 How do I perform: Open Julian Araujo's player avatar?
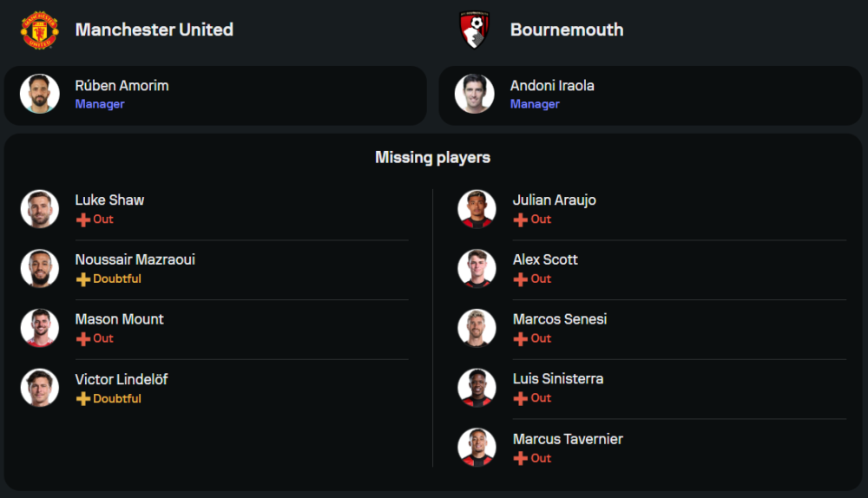(x=477, y=209)
